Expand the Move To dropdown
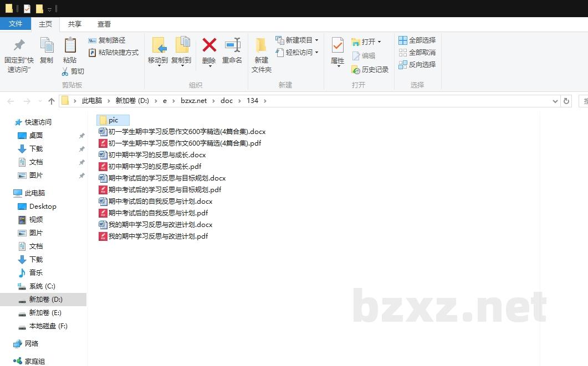Image resolution: width=588 pixels, height=366 pixels. tap(158, 66)
